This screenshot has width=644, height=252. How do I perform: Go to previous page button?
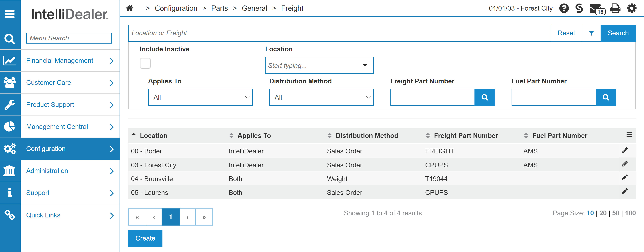click(x=154, y=217)
